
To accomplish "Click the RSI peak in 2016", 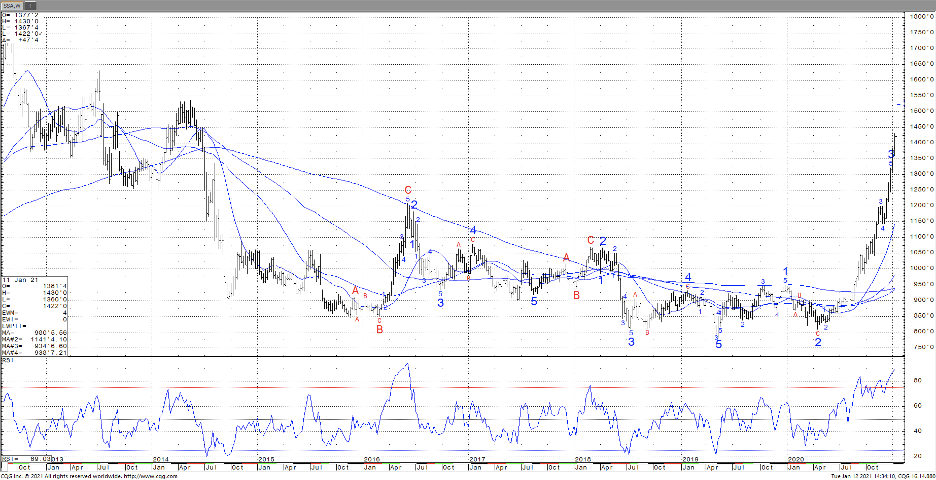I will 406,365.
